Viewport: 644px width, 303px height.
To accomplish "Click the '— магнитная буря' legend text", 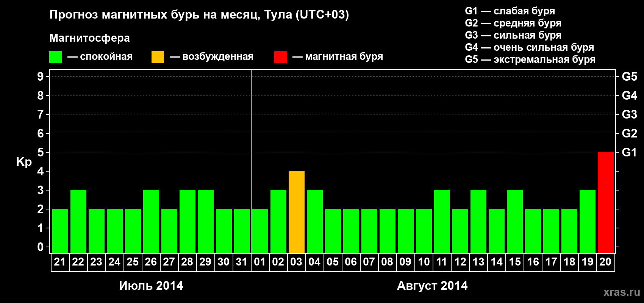I will [338, 57].
